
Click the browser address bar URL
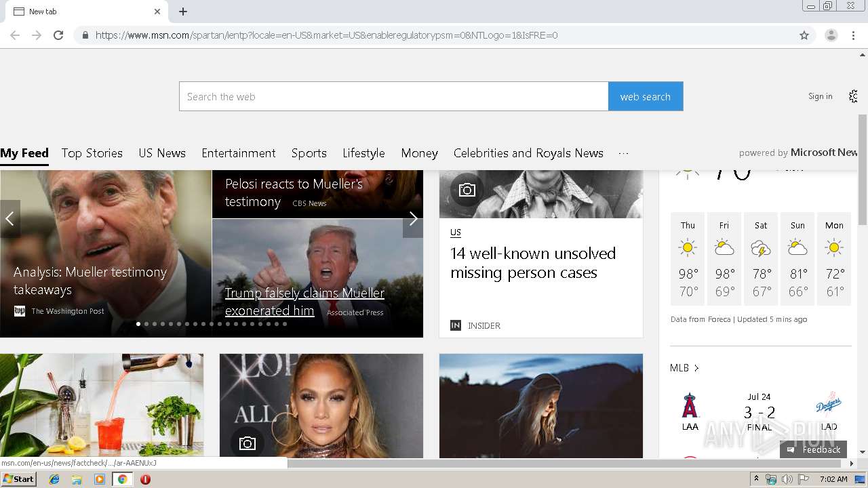[326, 35]
